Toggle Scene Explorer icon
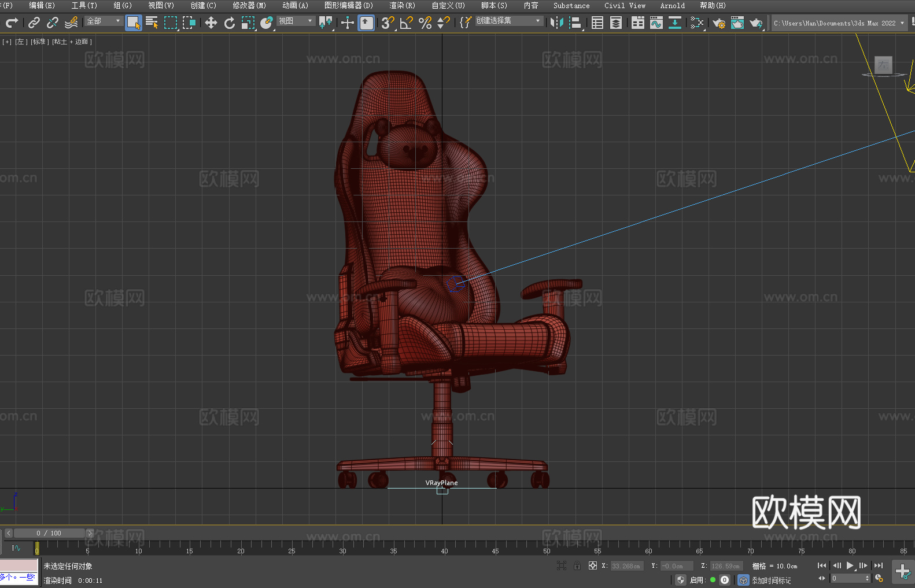Image resolution: width=915 pixels, height=588 pixels. click(x=597, y=23)
